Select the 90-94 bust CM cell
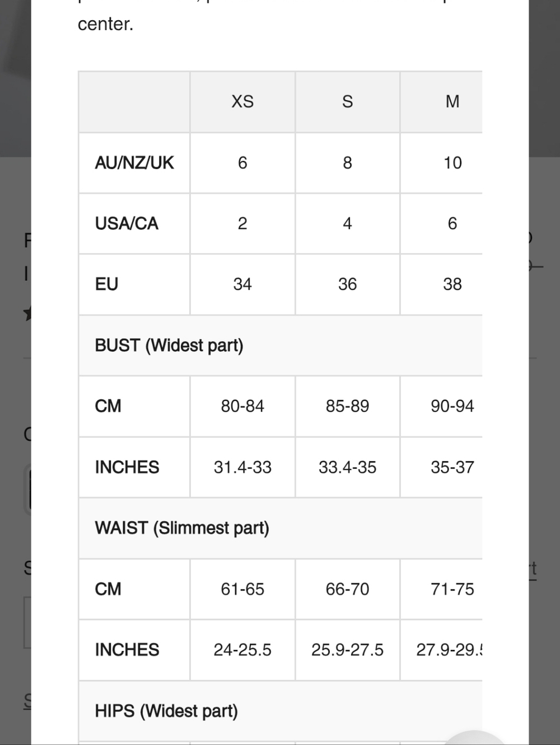Viewport: 560px width, 745px height. [x=452, y=406]
